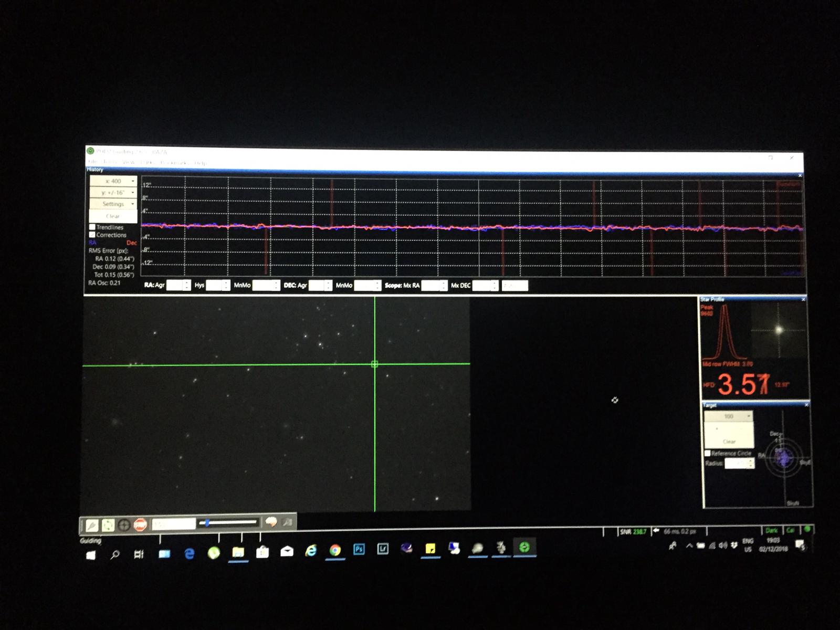Open Advanced Settings via brain icon
The width and height of the screenshot is (840, 630).
click(x=271, y=522)
